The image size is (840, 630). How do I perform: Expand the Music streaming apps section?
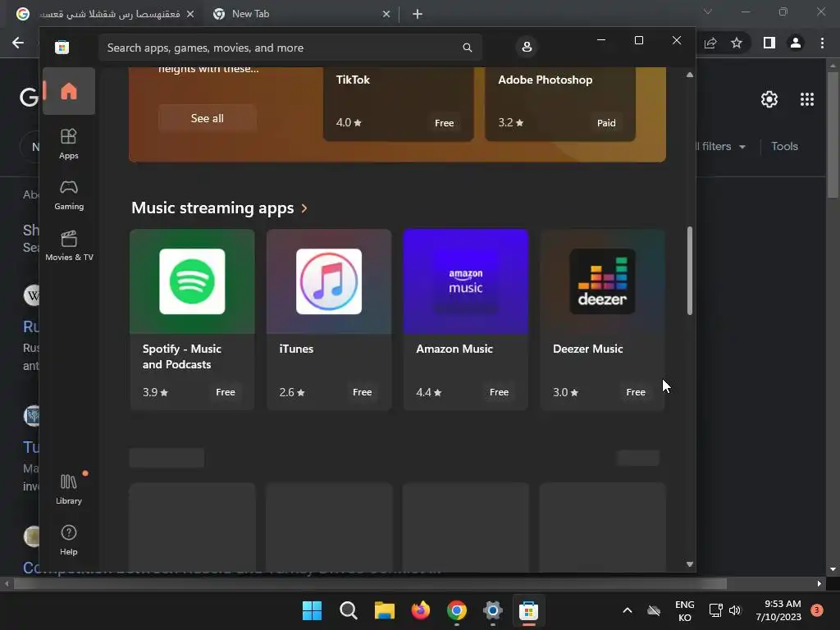pyautogui.click(x=219, y=208)
